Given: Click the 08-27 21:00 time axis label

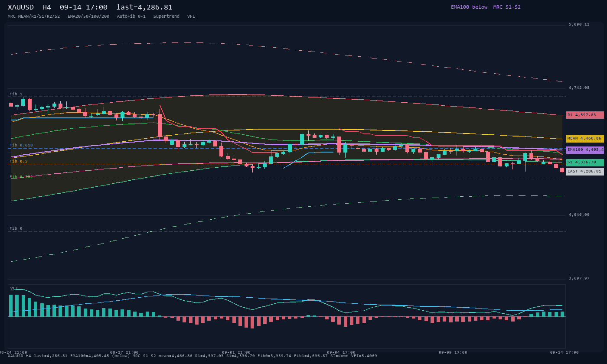Looking at the screenshot, I should coord(124,352).
